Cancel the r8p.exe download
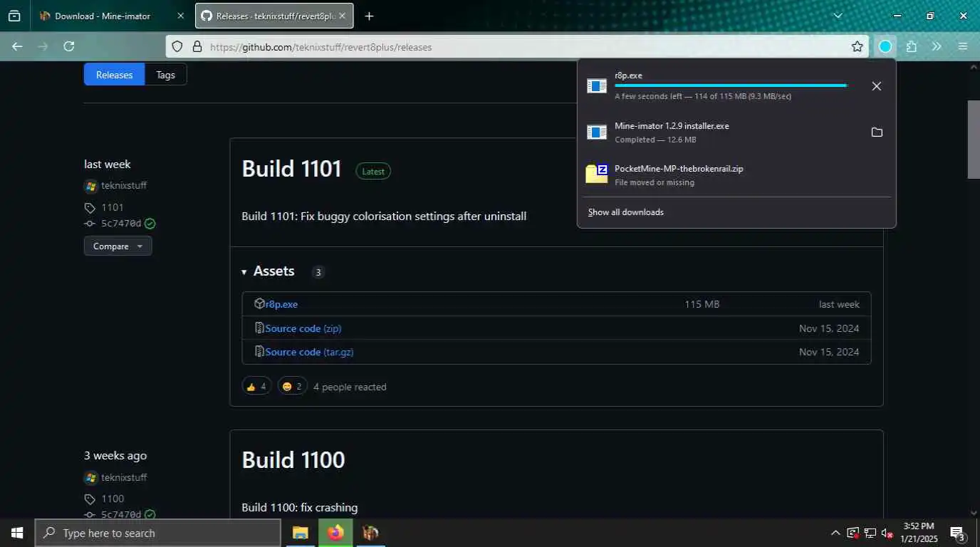 pyautogui.click(x=877, y=86)
